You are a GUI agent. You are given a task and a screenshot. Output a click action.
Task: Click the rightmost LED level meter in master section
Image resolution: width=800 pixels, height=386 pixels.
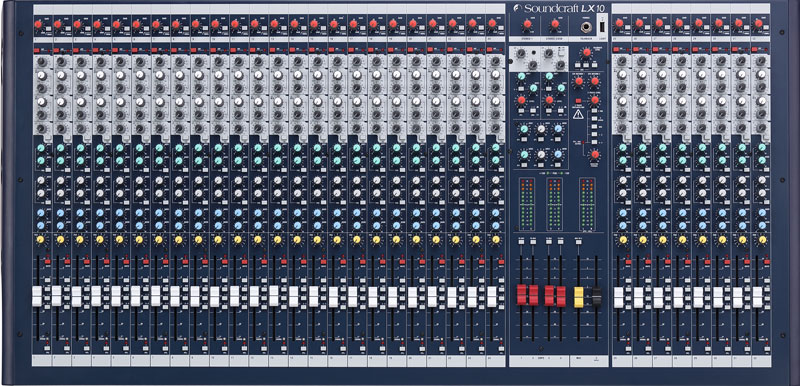click(x=587, y=204)
